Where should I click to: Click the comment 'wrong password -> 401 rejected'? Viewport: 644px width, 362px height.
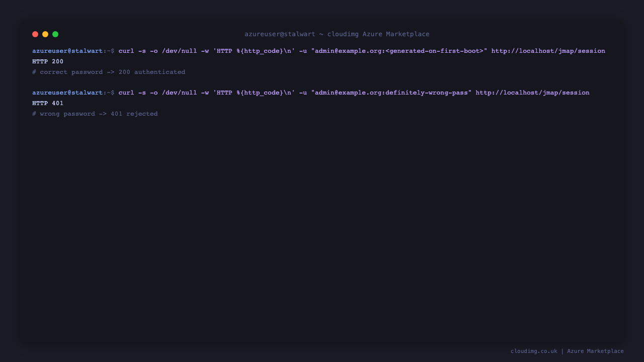tap(95, 114)
